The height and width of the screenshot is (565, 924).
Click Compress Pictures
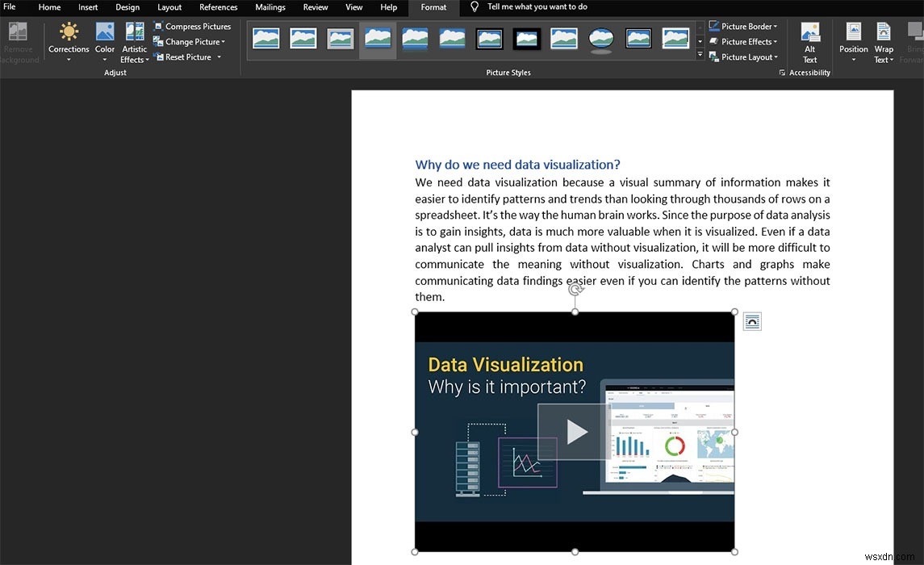pos(192,27)
